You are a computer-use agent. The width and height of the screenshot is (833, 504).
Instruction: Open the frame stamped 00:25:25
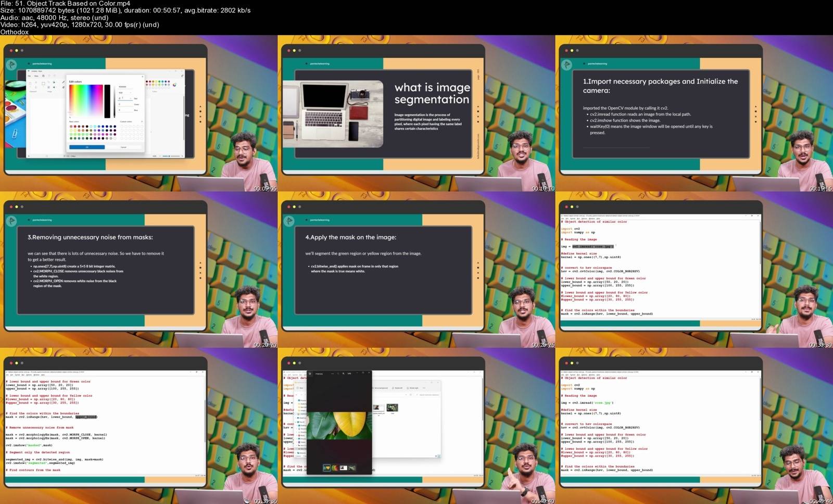416,270
